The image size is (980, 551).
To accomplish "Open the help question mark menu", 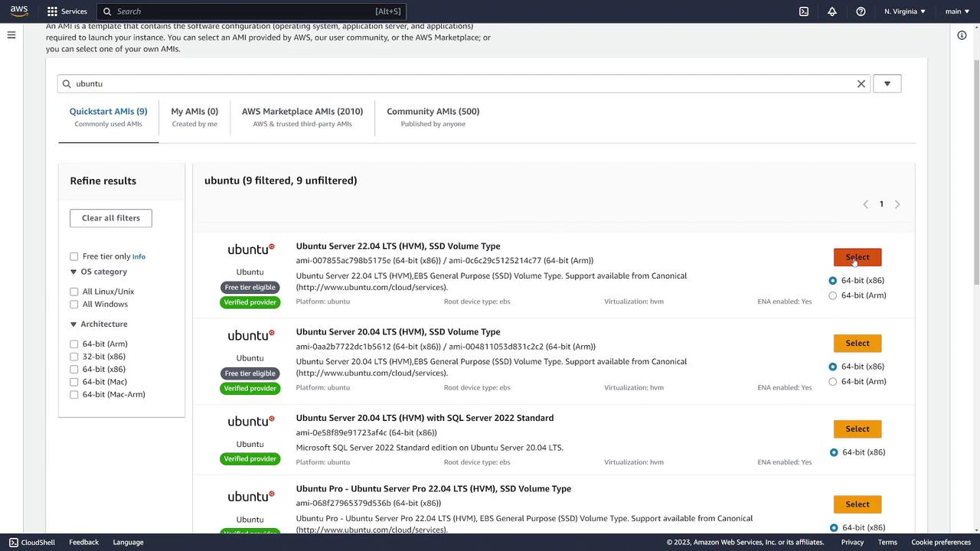I will 861,11.
